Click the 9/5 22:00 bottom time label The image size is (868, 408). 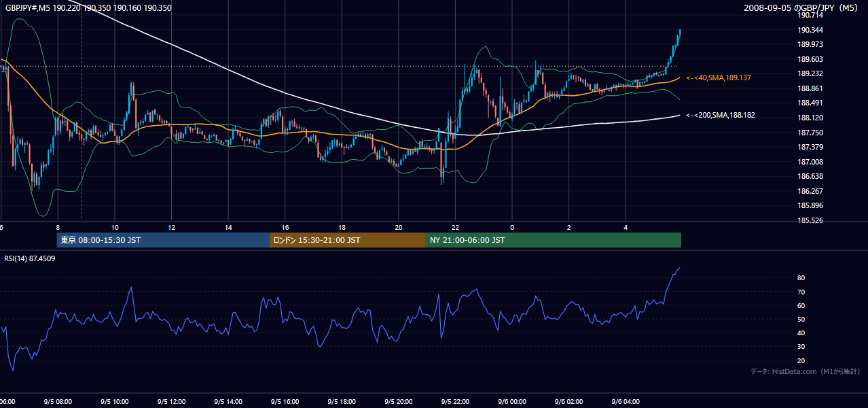(x=455, y=402)
